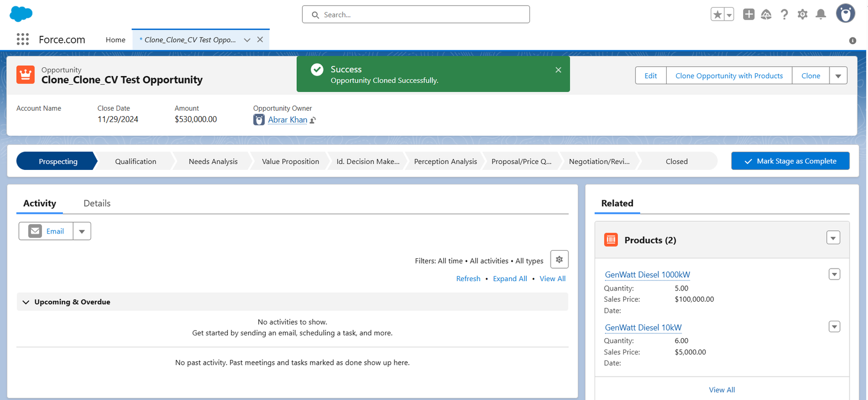The image size is (868, 400).
Task: Open the Help question mark icon
Action: (x=784, y=15)
